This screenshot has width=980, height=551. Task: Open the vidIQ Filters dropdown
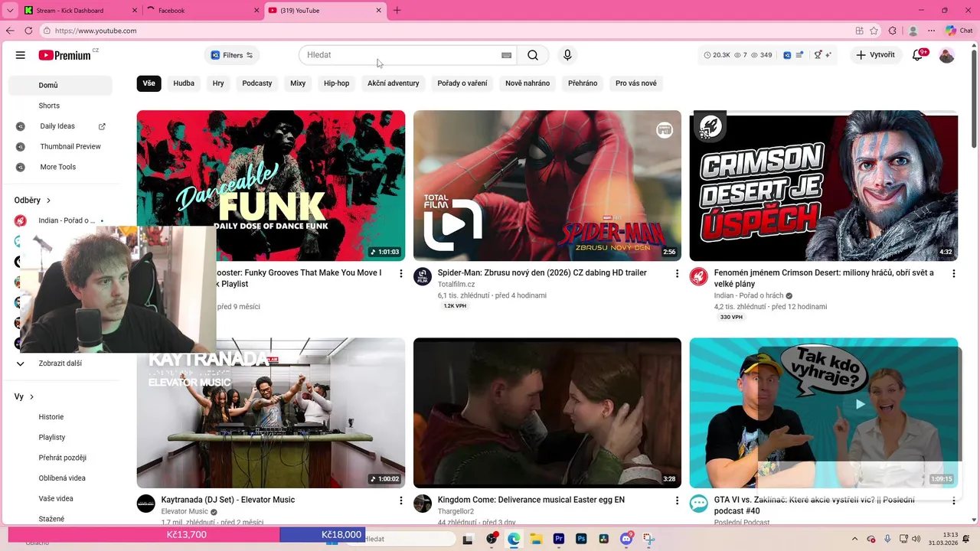(x=232, y=55)
